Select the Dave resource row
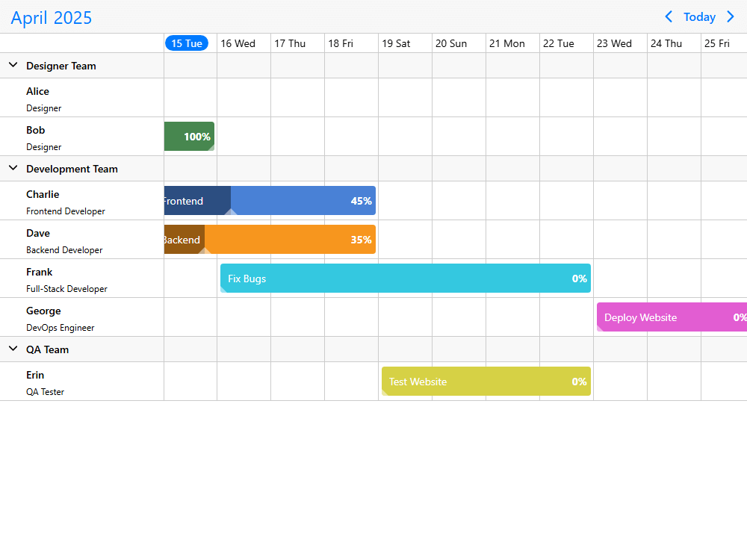This screenshot has width=747, height=560. tap(82, 240)
